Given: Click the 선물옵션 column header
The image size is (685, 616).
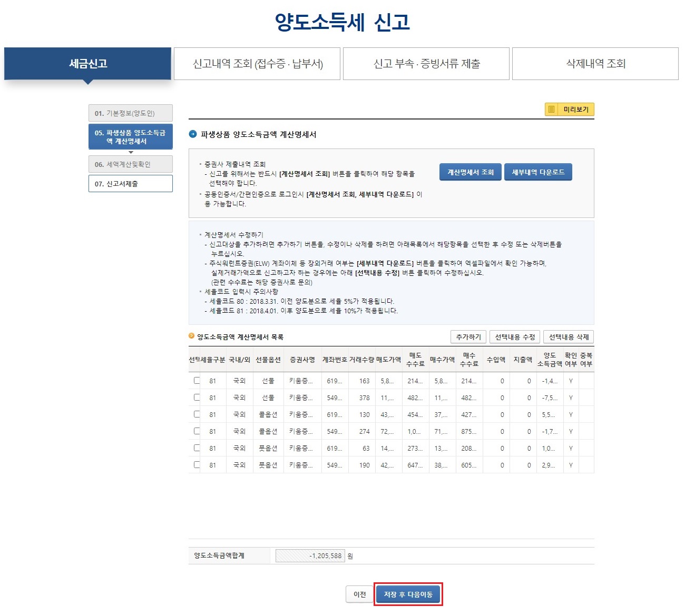Looking at the screenshot, I should pyautogui.click(x=268, y=360).
